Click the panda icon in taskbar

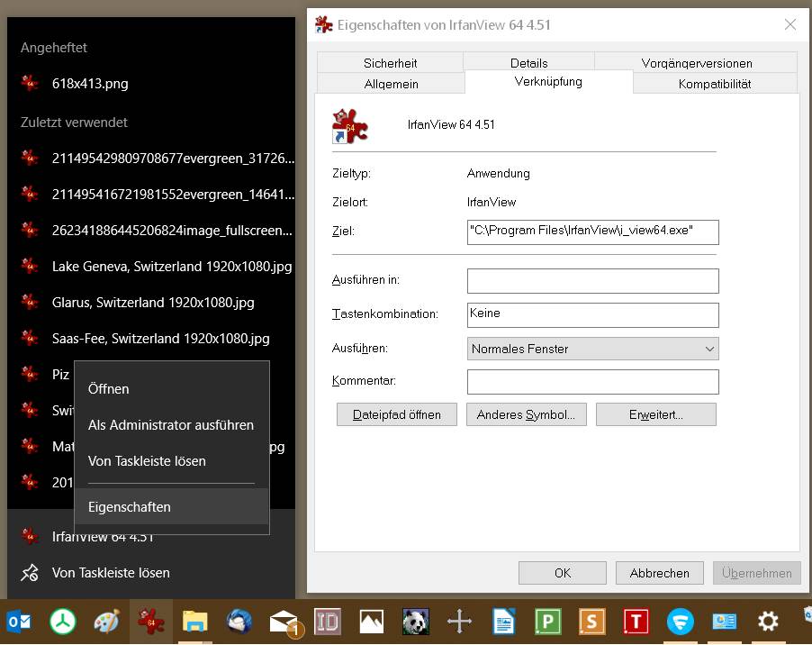coord(415,622)
